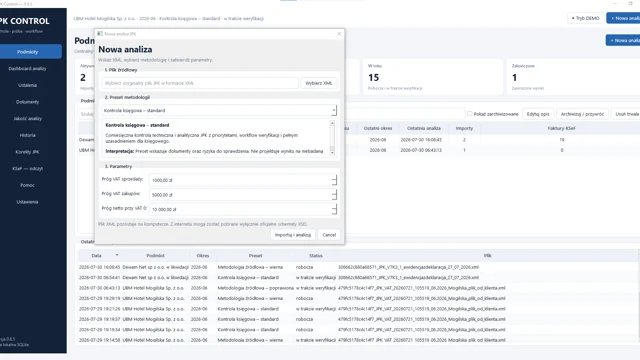Sort recent analyses by Podmiot column
The width and height of the screenshot is (640, 360).
click(156, 256)
